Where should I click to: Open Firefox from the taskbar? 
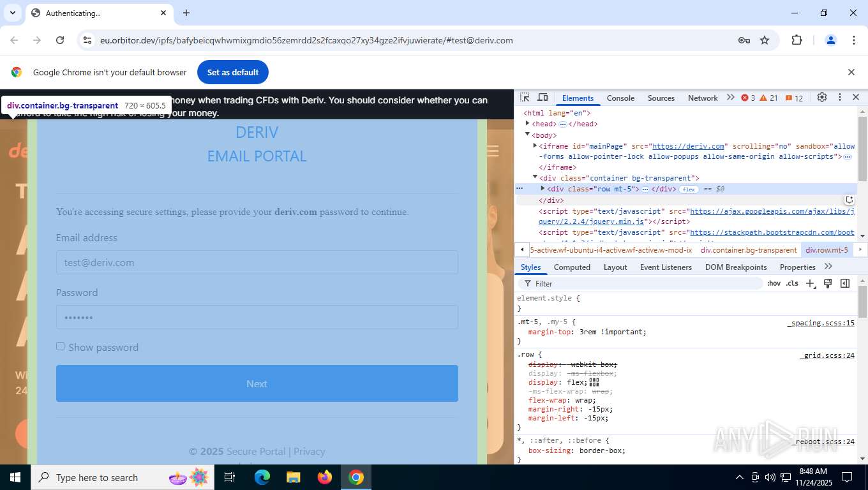325,477
